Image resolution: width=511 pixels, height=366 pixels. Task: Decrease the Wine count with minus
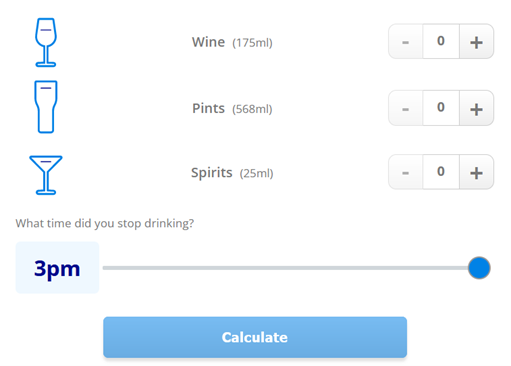tap(406, 42)
